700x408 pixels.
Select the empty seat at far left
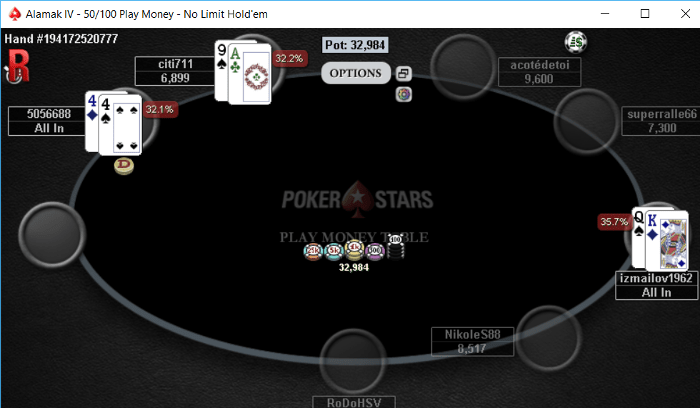pyautogui.click(x=51, y=235)
